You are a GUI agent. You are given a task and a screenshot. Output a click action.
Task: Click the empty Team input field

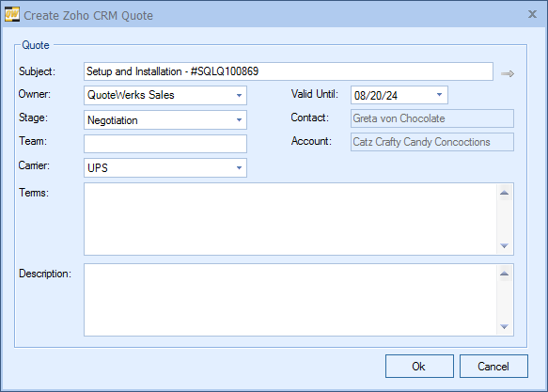pyautogui.click(x=165, y=144)
